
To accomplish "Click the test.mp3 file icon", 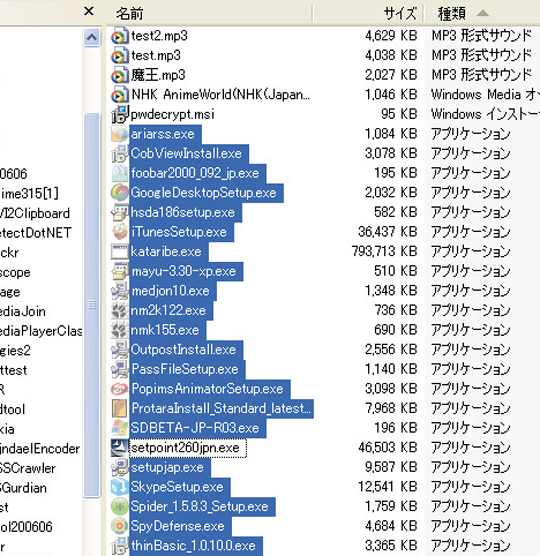I will [119, 56].
